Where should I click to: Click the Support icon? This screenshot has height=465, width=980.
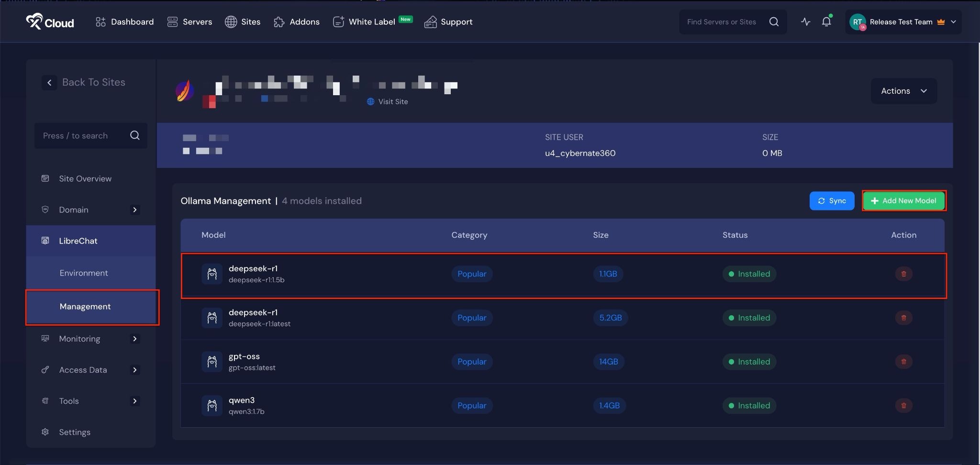pyautogui.click(x=430, y=22)
